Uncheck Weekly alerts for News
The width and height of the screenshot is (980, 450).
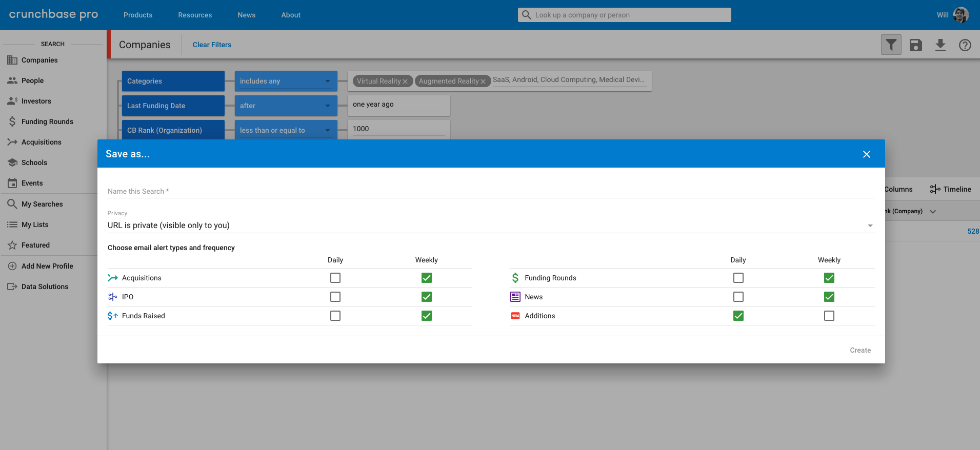tap(829, 297)
